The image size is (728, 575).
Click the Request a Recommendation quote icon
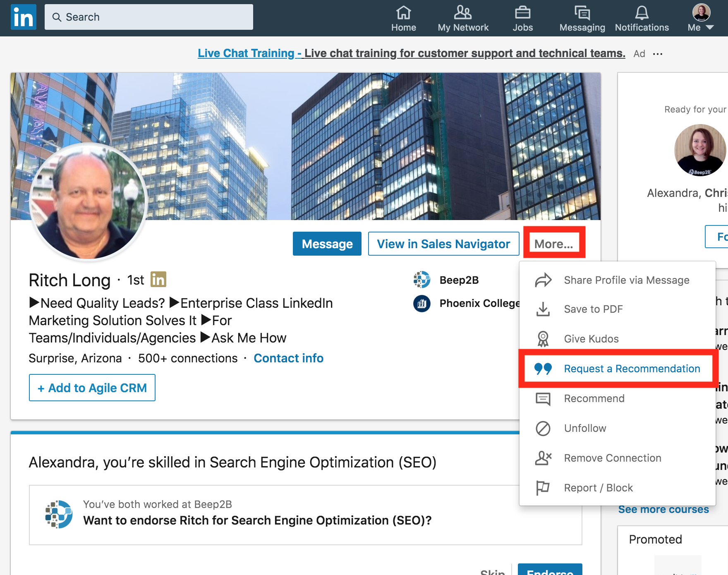(543, 368)
